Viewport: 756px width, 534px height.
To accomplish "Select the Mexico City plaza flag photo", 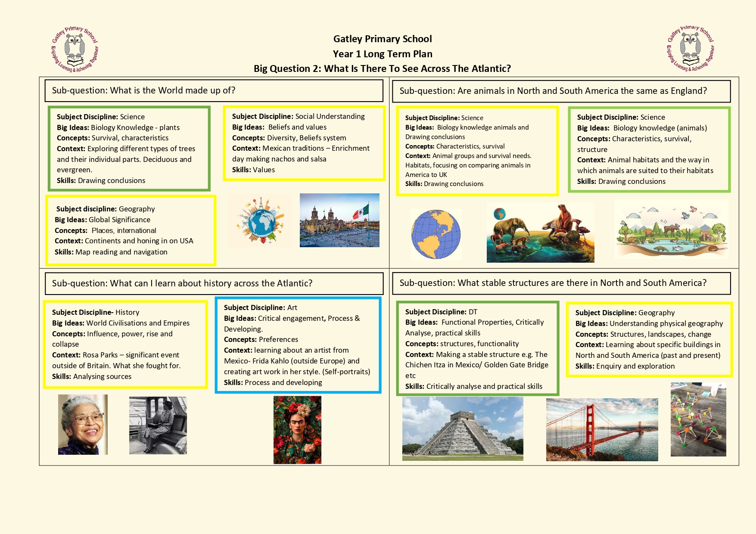I will tap(339, 220).
